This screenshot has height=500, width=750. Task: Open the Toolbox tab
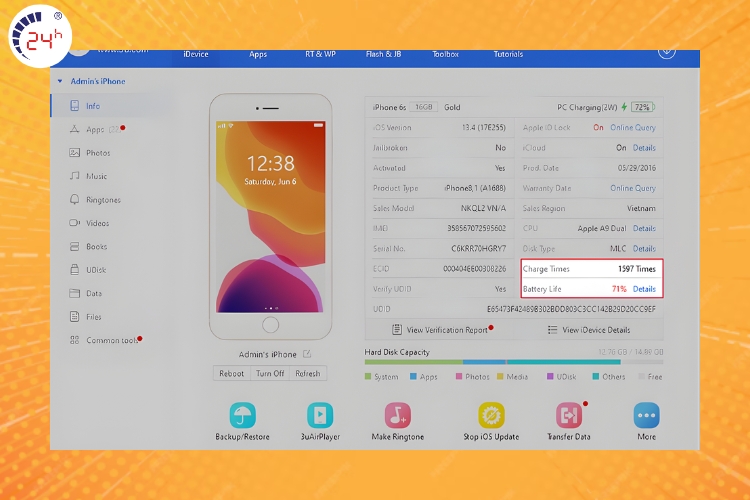(445, 54)
